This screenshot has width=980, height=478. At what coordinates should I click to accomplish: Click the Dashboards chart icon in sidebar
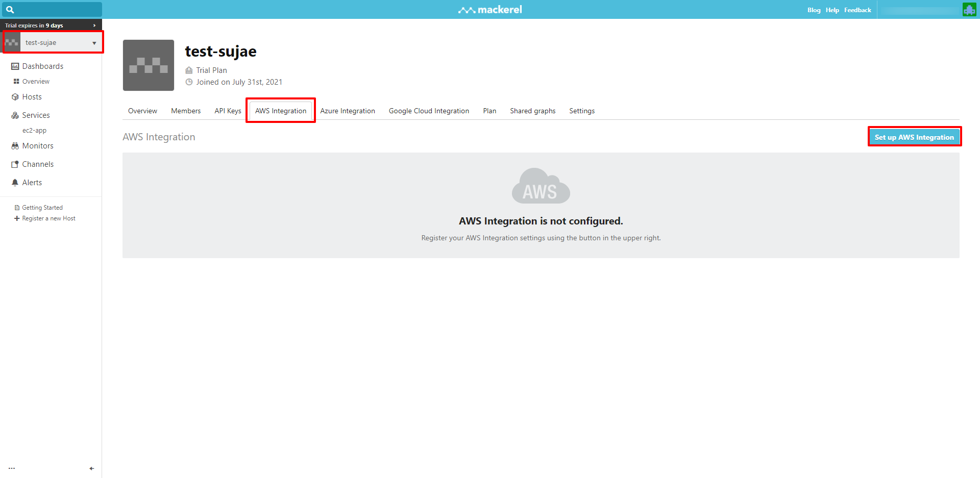click(x=15, y=66)
